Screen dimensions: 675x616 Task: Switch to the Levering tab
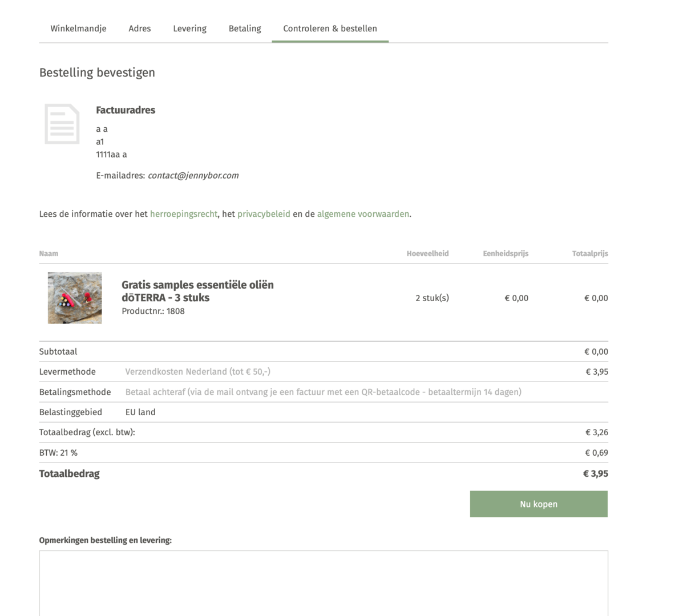click(189, 29)
